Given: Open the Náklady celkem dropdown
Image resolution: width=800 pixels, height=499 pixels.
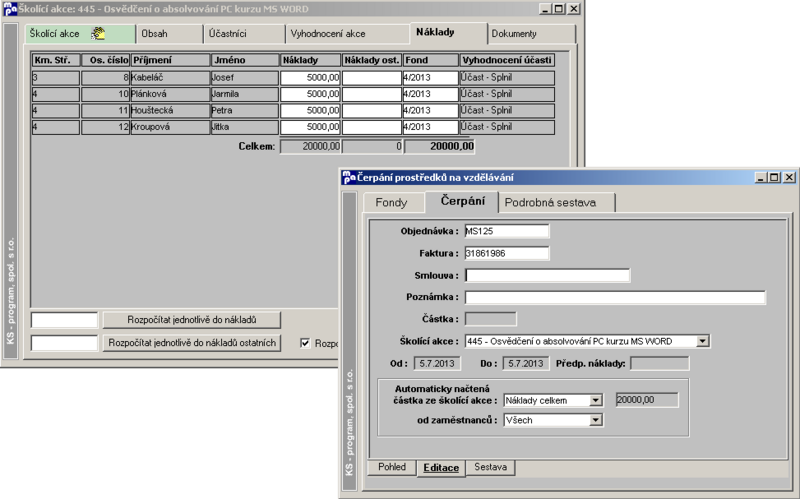Looking at the screenshot, I should pyautogui.click(x=595, y=401).
